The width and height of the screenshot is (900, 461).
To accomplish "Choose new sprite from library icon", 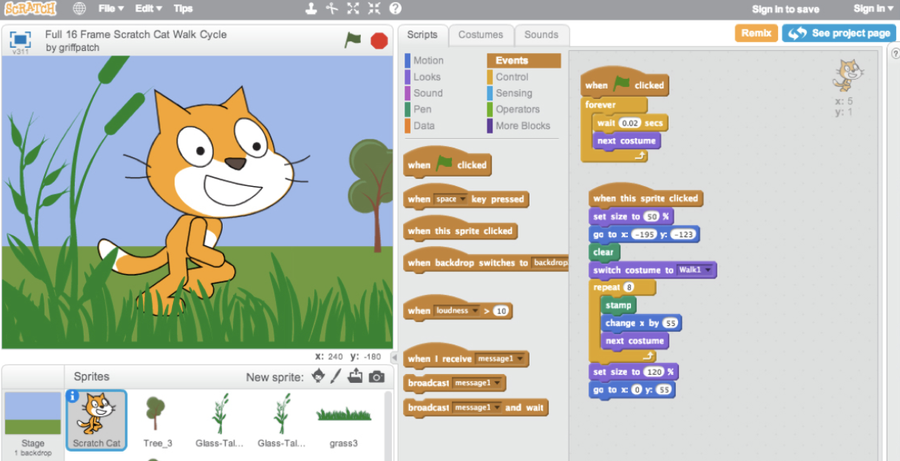I will (x=318, y=377).
